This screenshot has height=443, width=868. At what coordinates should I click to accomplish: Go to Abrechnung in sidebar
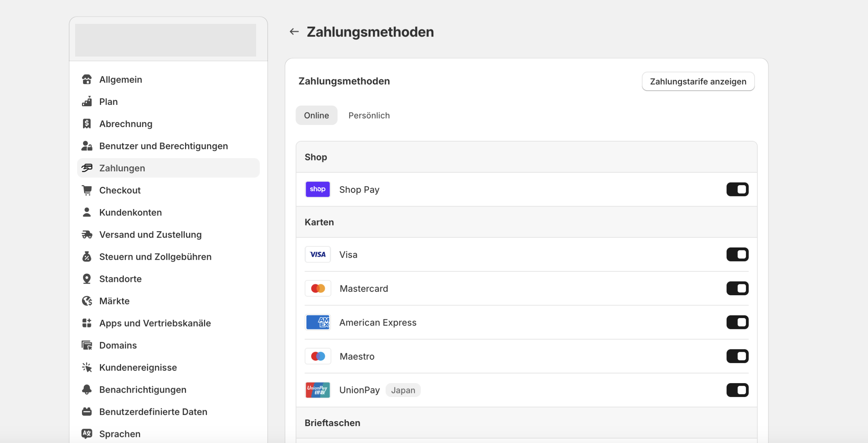(168, 124)
